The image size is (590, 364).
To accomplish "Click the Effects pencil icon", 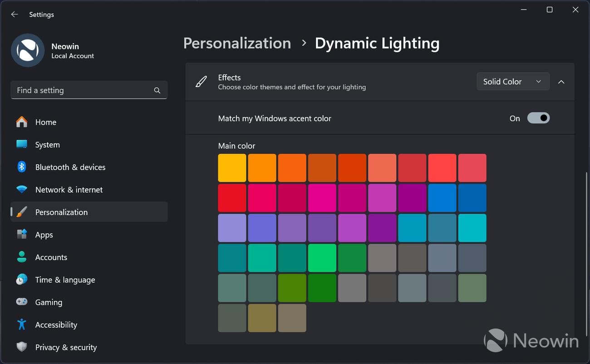I will coord(201,82).
